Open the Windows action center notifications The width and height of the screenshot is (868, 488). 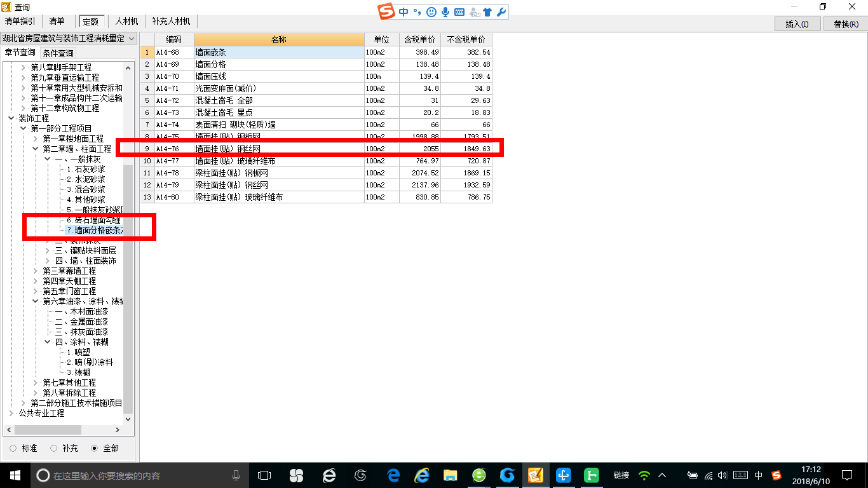(846, 475)
